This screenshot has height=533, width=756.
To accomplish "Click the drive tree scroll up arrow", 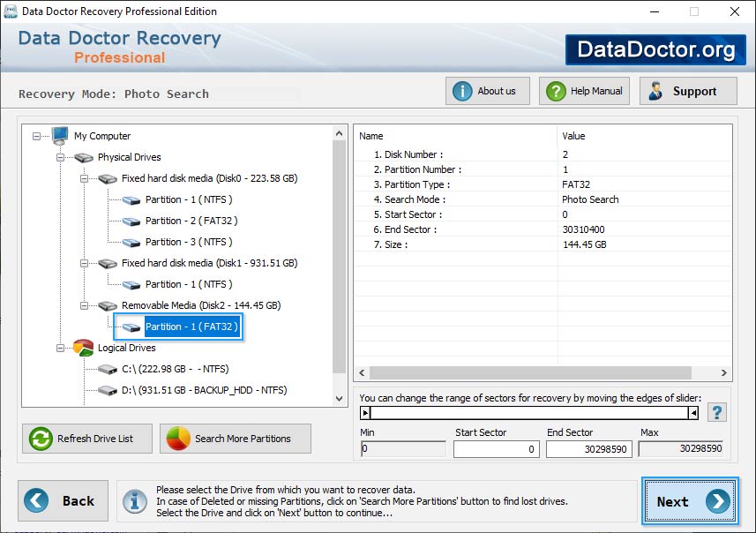I will (x=340, y=133).
